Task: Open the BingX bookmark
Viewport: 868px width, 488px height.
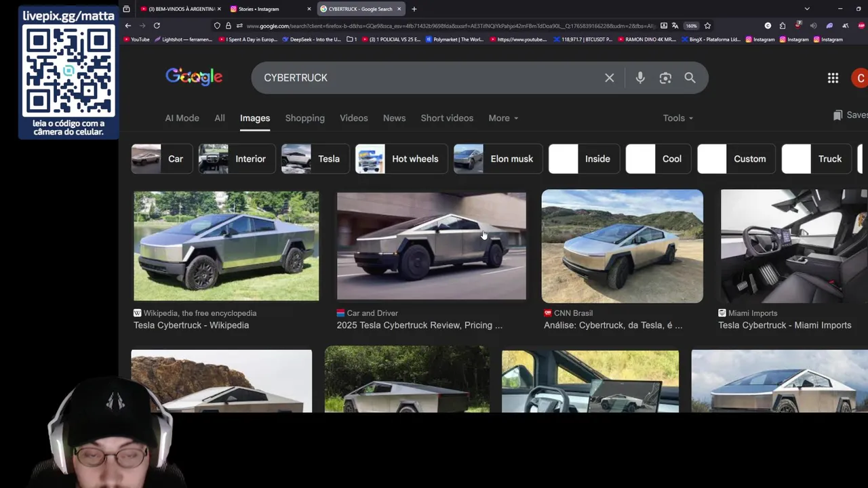Action: coord(711,39)
